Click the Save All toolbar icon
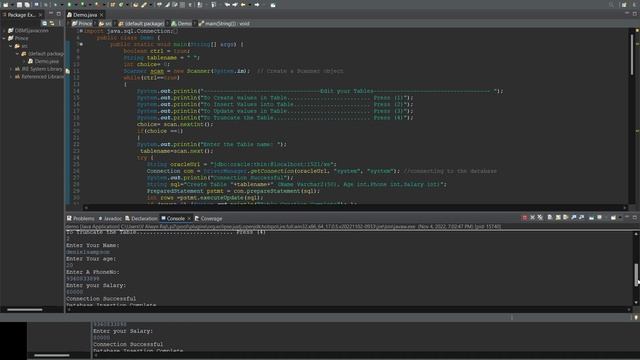This screenshot has width=640, height=360. [27, 4]
